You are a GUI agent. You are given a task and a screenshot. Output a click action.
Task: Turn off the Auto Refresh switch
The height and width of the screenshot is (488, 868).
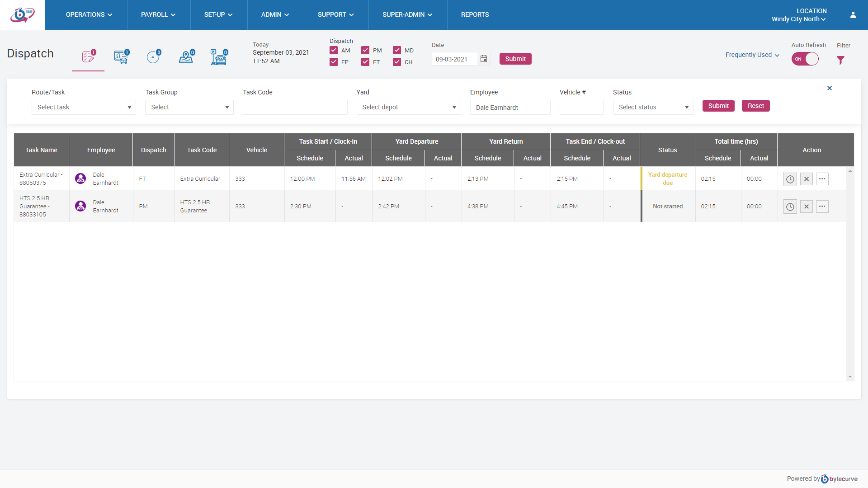tap(805, 59)
